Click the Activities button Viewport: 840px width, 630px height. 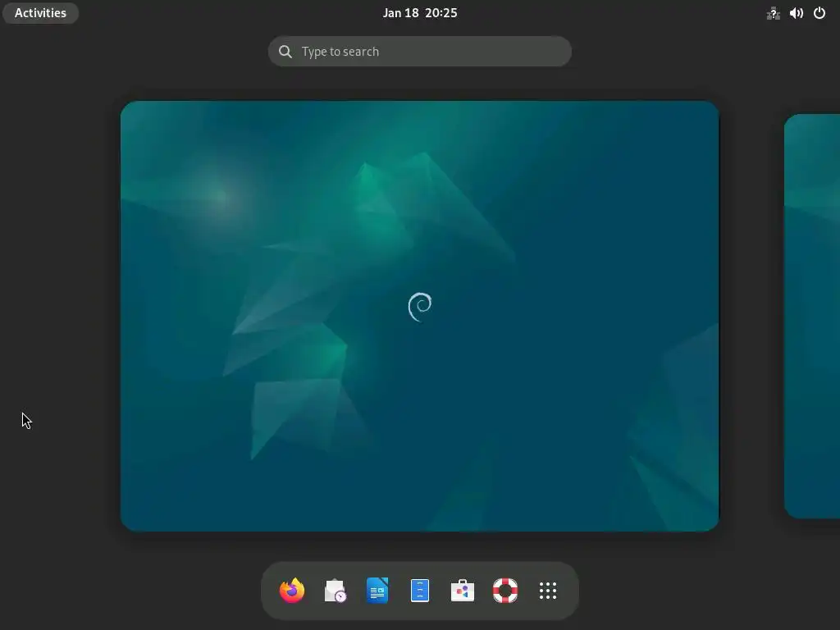41,13
